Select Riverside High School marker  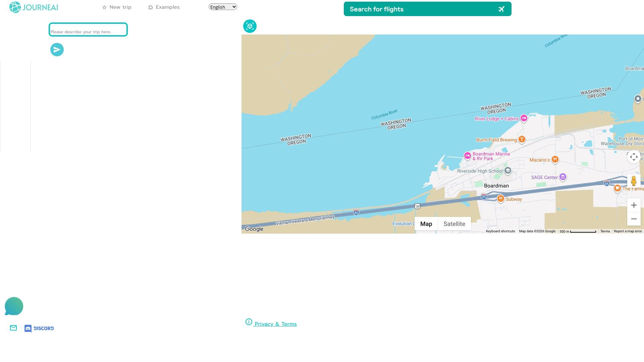point(508,171)
